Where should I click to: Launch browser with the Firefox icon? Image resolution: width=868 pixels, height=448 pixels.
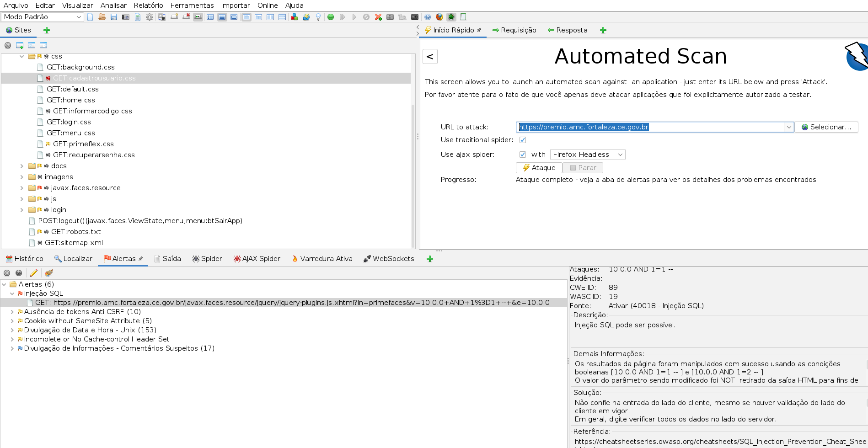(439, 17)
